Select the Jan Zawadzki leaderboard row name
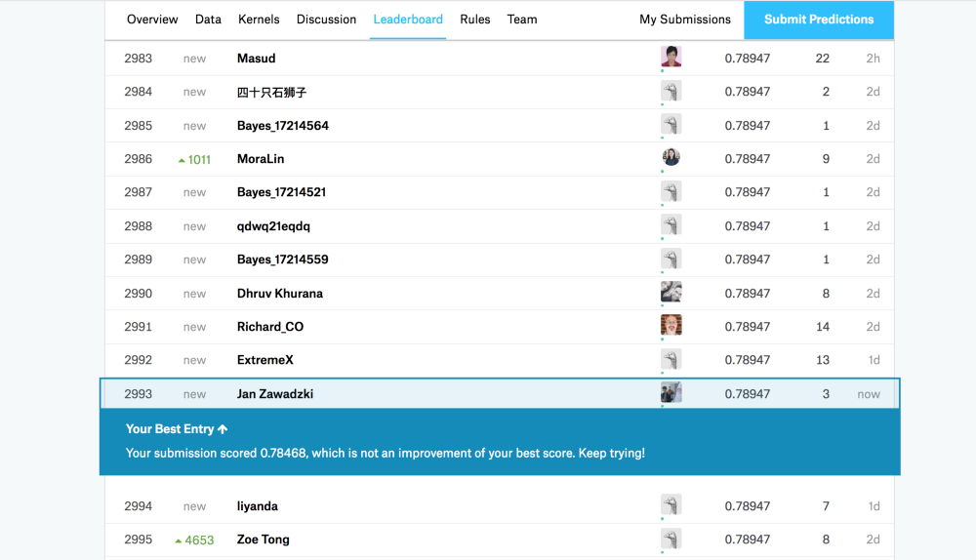The height and width of the screenshot is (560, 976). tap(275, 394)
